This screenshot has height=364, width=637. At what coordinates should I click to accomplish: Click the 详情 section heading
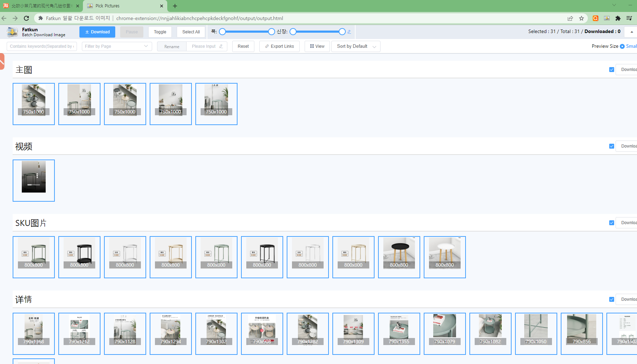tap(24, 299)
